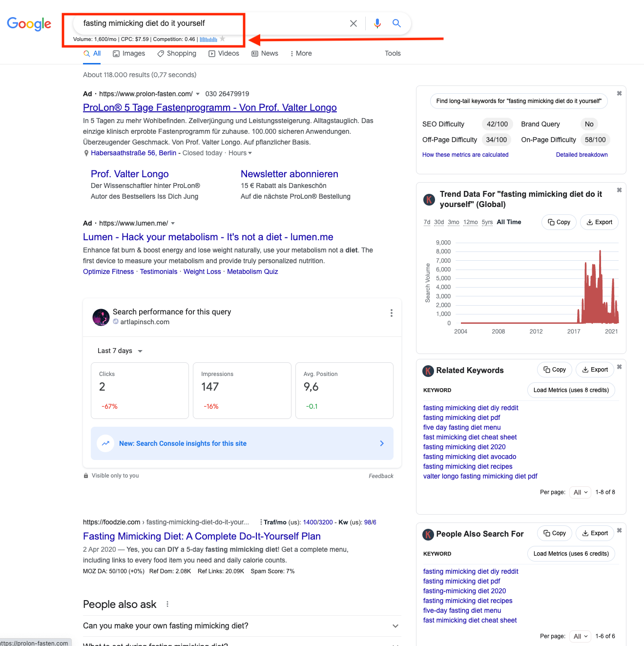Open 'How these metrics are calculated' link

465,155
